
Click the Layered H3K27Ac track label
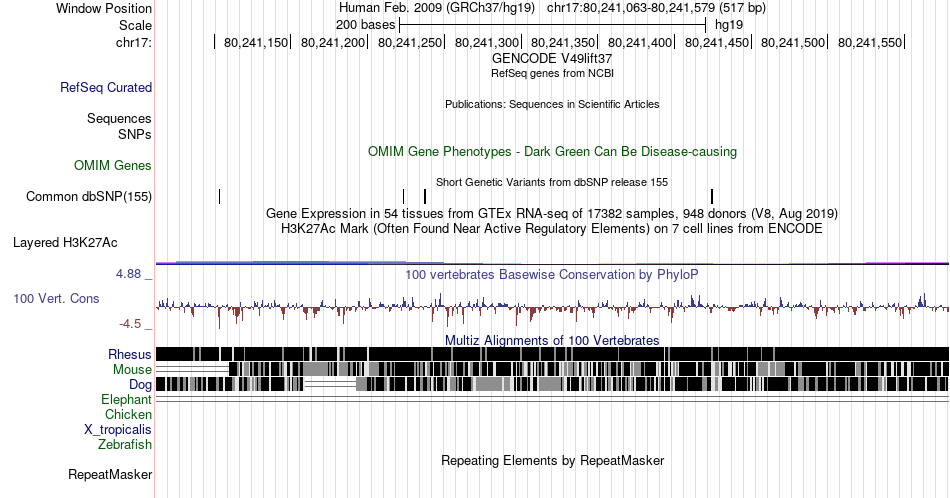65,242
